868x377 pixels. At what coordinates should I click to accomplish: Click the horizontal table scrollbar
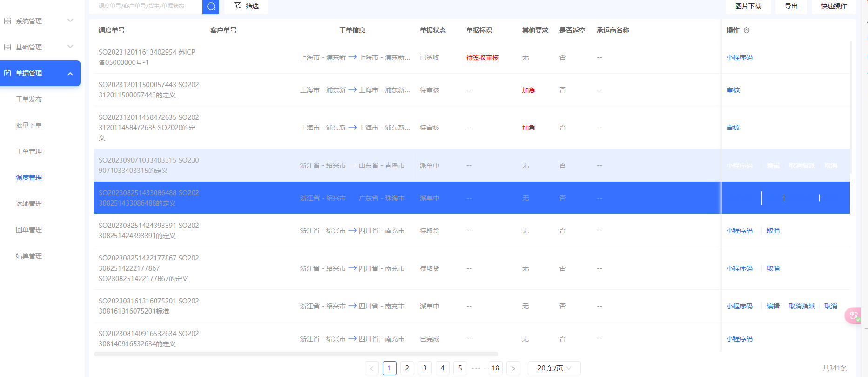(x=296, y=354)
